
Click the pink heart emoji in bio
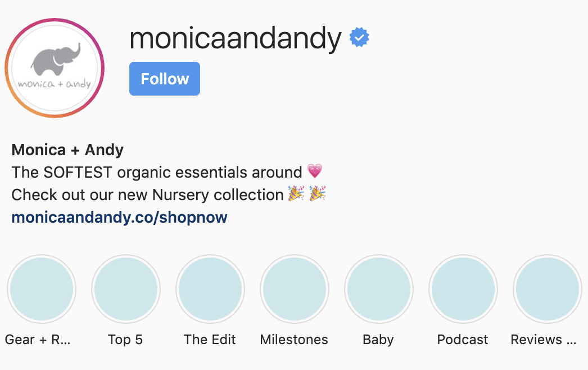point(315,171)
